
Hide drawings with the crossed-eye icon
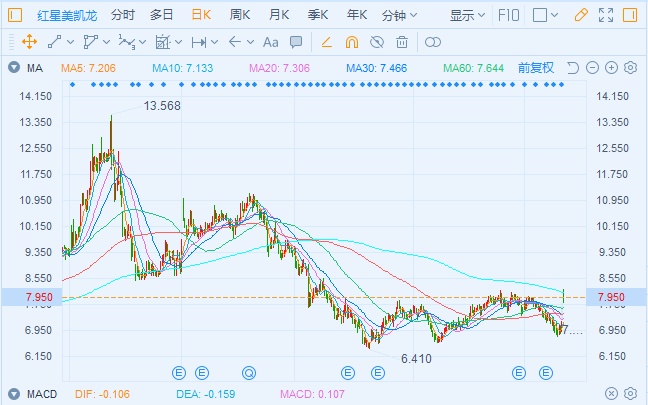[x=377, y=42]
